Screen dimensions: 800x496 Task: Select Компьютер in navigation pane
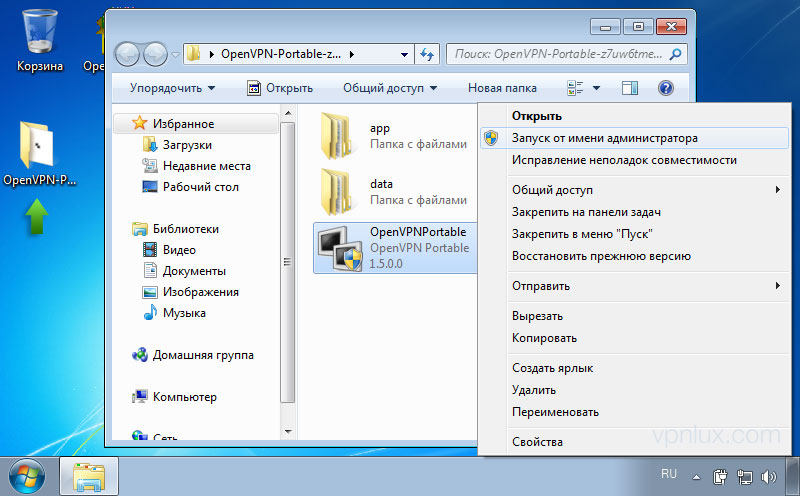[x=174, y=396]
